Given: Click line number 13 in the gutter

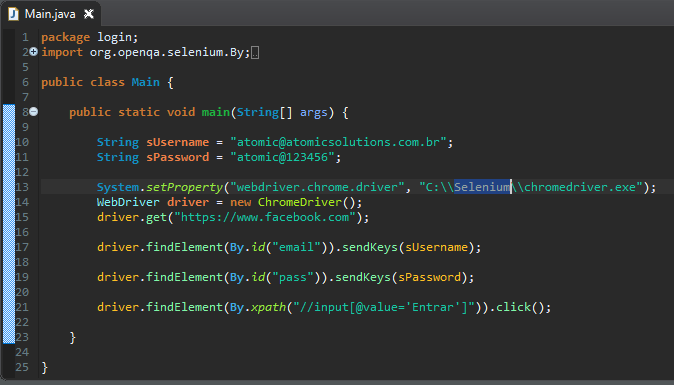Looking at the screenshot, I should click(22, 187).
